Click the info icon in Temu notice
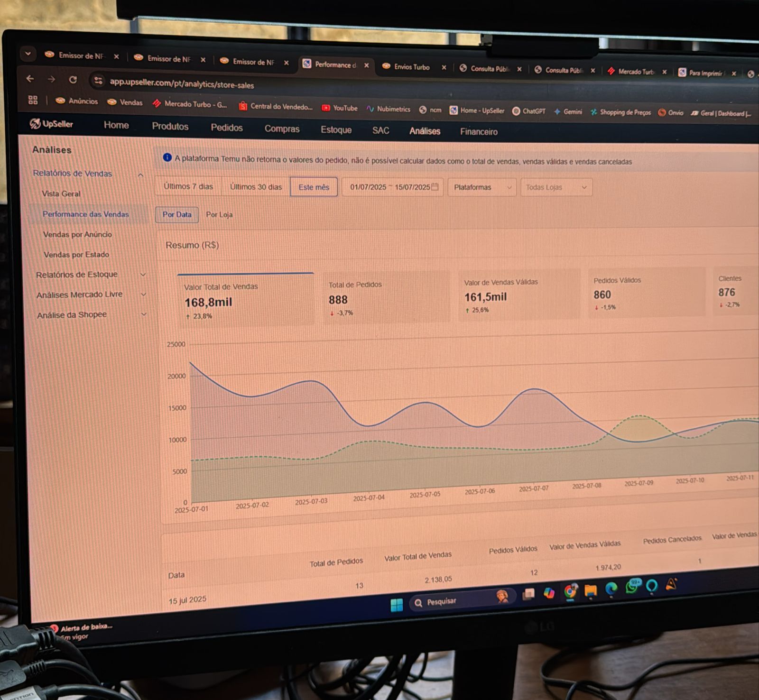The image size is (759, 700). [167, 157]
